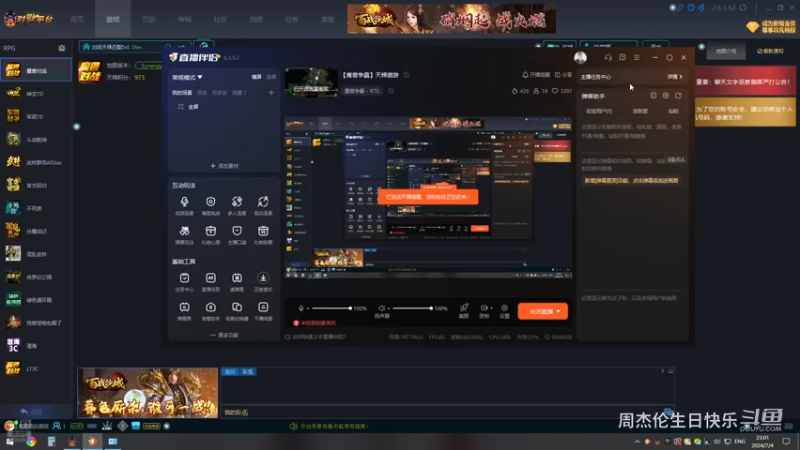Mute the microphone icon in control bar
Screen dimensions: 800x450
click(301, 308)
